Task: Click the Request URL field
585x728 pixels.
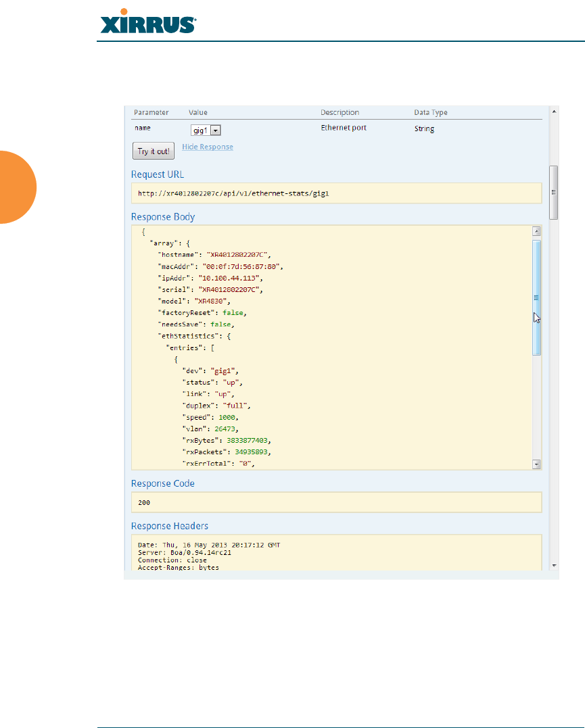Action: click(336, 193)
